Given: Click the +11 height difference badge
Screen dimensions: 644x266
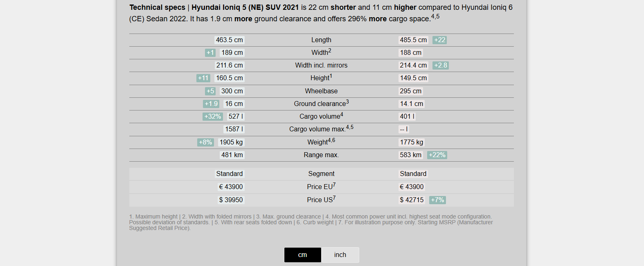Looking at the screenshot, I should 203,78.
